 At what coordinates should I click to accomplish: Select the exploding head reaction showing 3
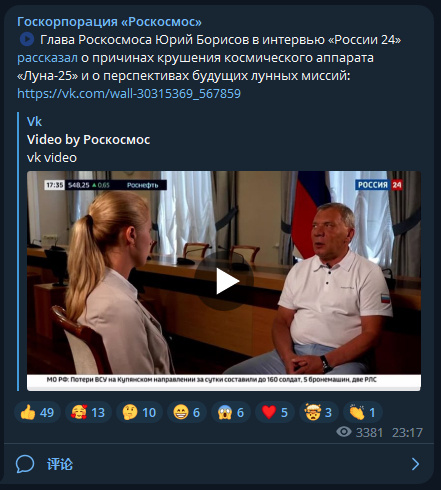tap(319, 412)
